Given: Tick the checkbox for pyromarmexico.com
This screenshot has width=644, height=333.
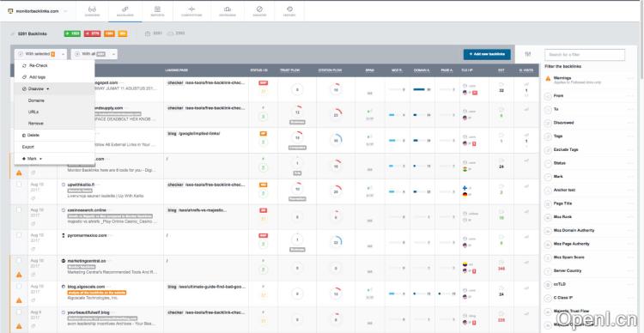Looking at the screenshot, I should (x=19, y=235).
